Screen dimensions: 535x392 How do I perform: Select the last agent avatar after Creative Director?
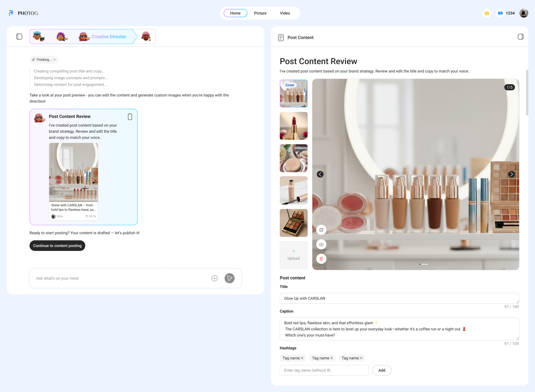point(146,36)
